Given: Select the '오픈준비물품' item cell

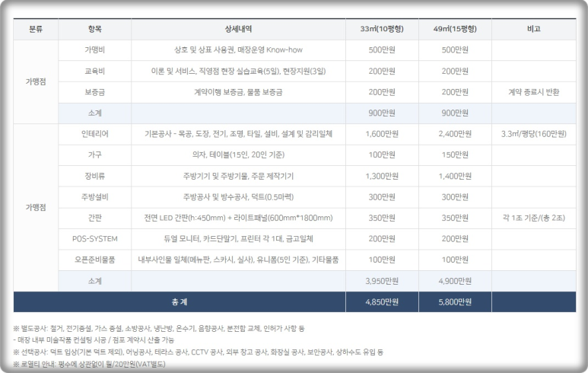Looking at the screenshot, I should [95, 260].
